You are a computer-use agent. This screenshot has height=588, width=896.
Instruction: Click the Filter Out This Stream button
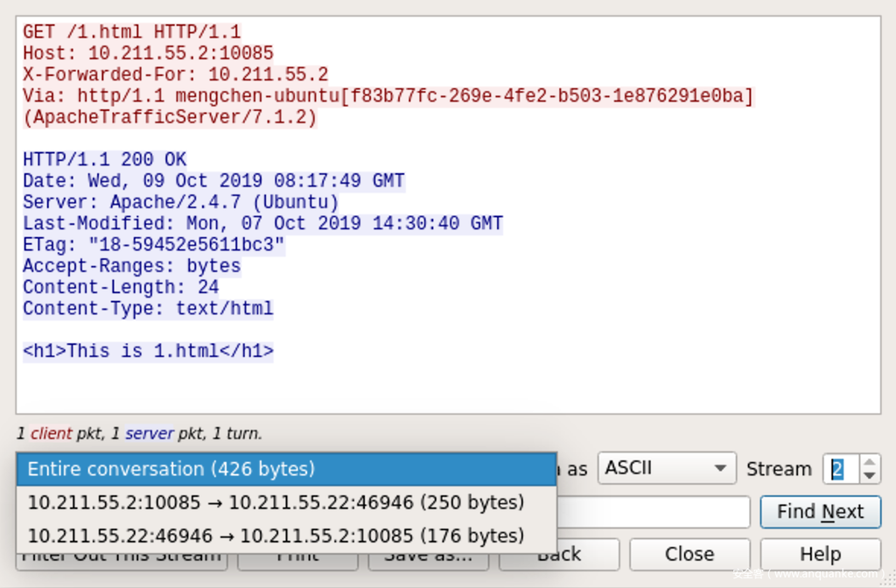click(121, 560)
